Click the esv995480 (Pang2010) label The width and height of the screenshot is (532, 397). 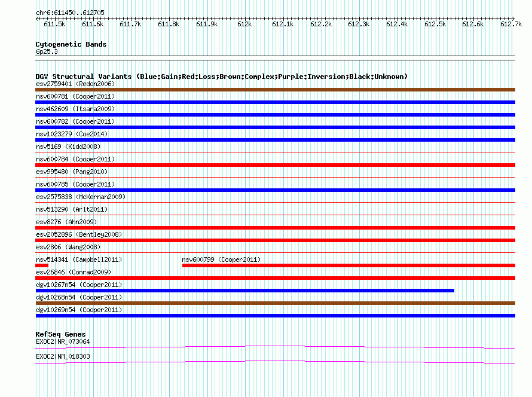tap(72, 172)
